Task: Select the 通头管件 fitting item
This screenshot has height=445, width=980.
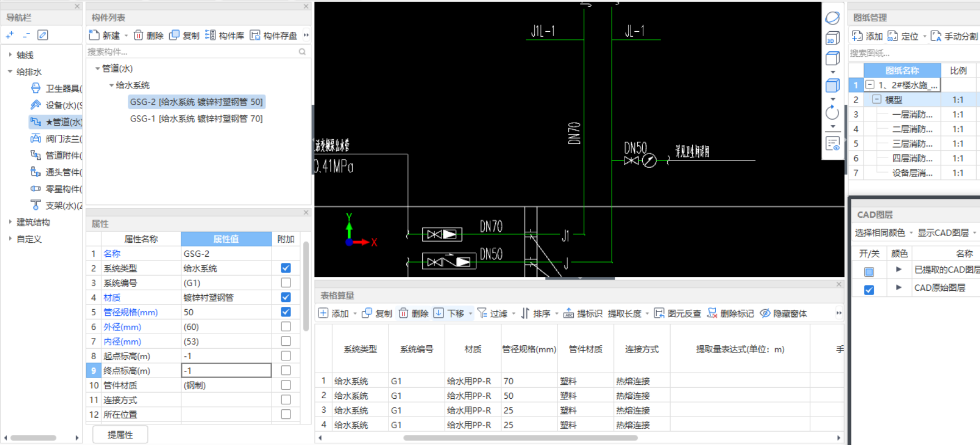Action: pyautogui.click(x=57, y=172)
